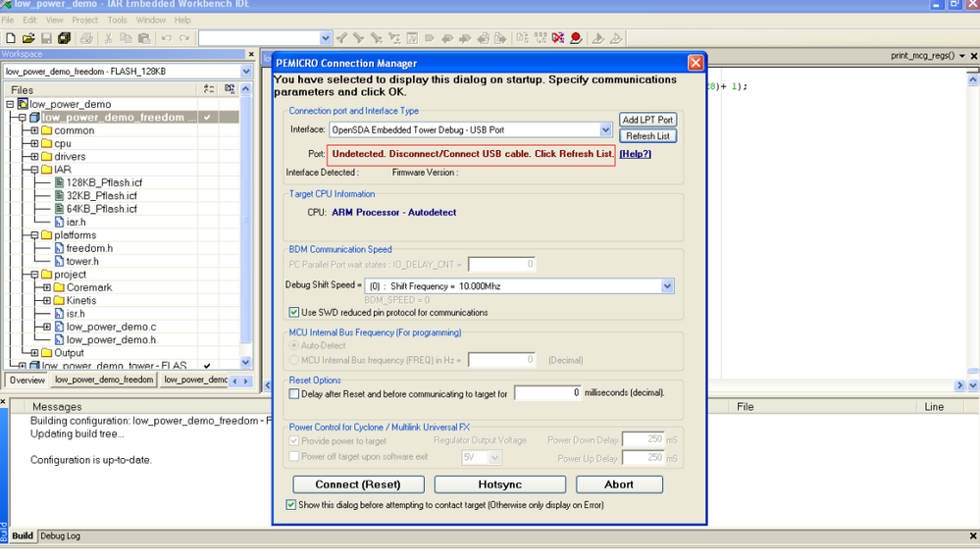The width and height of the screenshot is (980, 558).
Task: Open the workspace configuration dropdown
Action: (245, 72)
